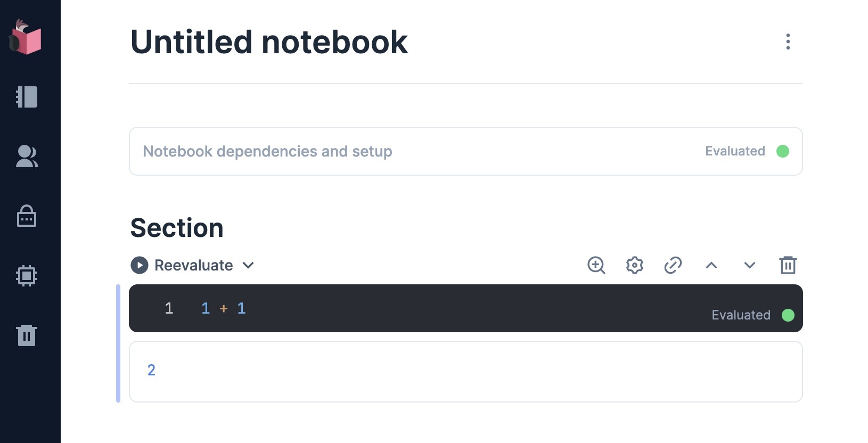
Task: Move cell down with arrow
Action: click(750, 265)
